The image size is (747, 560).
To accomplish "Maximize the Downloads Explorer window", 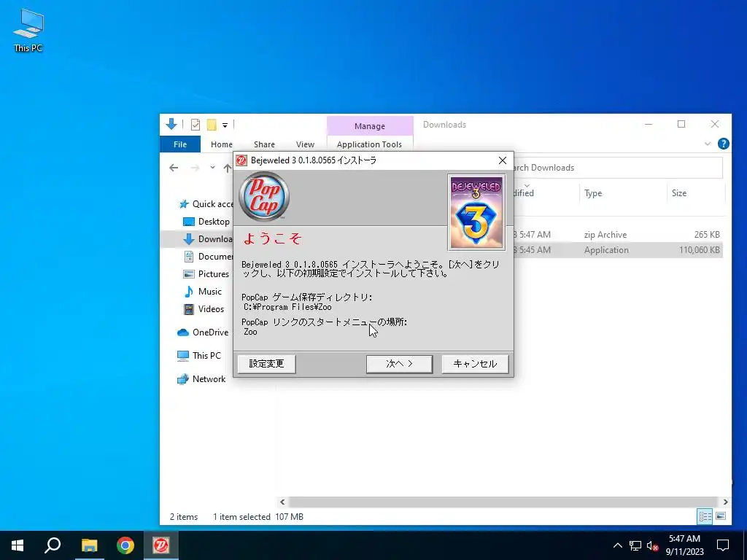I will [681, 124].
